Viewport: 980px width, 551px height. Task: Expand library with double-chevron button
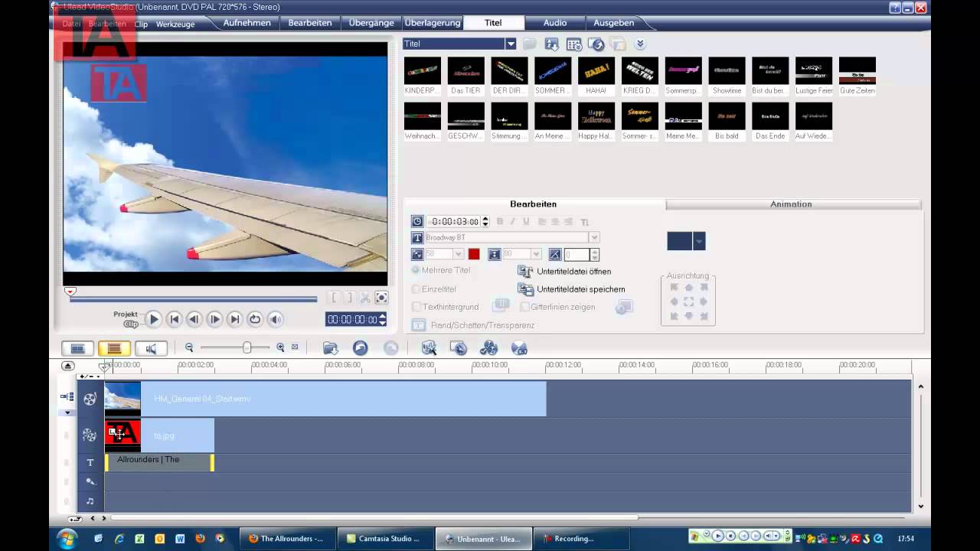point(640,44)
